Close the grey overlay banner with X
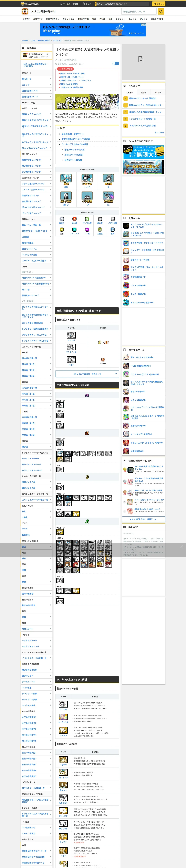The image size is (186, 868). click(182, 546)
